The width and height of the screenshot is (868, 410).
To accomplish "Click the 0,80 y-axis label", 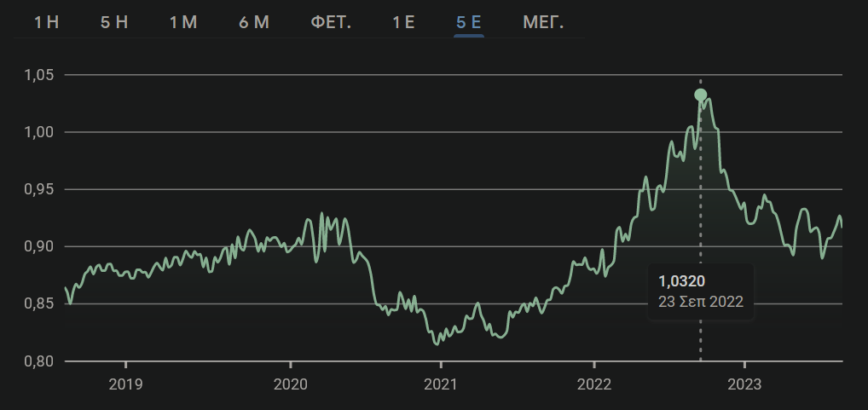I will [x=38, y=361].
